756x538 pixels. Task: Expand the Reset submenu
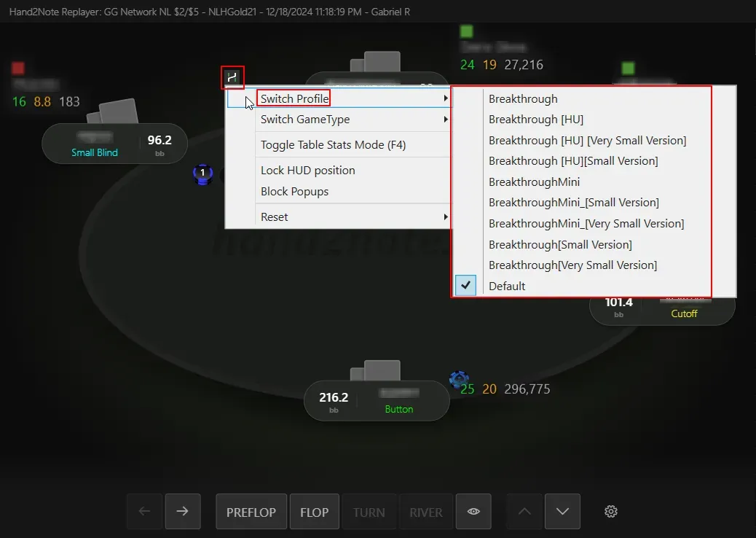pos(275,217)
